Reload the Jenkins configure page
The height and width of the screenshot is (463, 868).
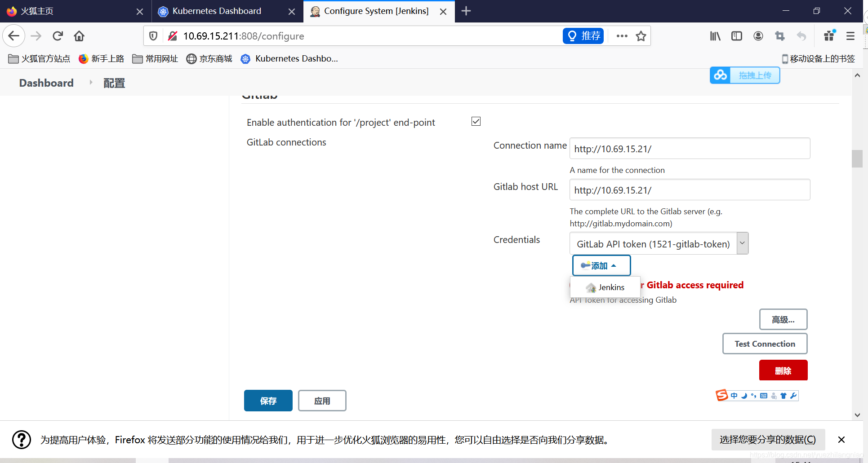click(58, 36)
